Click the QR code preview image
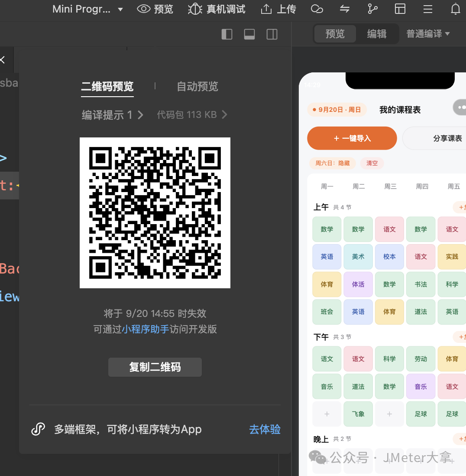Screen dimensions: 466x476 point(155,213)
